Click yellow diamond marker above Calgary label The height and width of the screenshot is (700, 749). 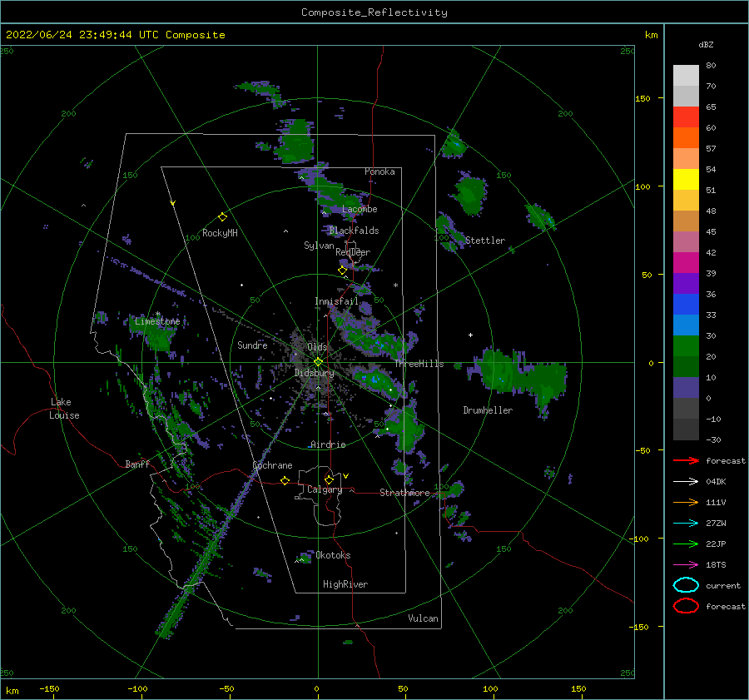[329, 479]
